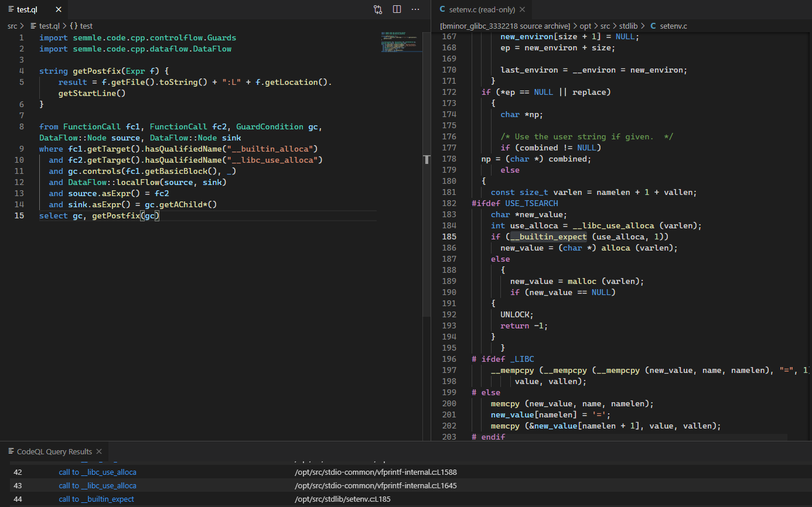
Task: Click the C file icon in setenv.c tab
Action: click(442, 9)
